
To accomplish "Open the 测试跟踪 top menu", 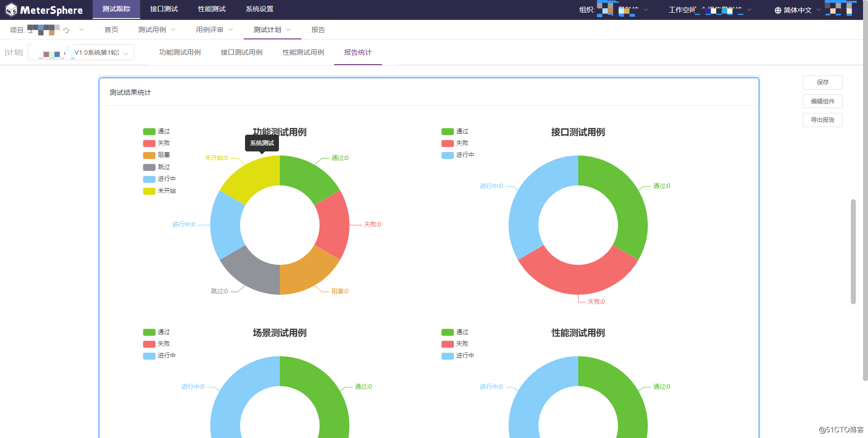I will point(116,9).
